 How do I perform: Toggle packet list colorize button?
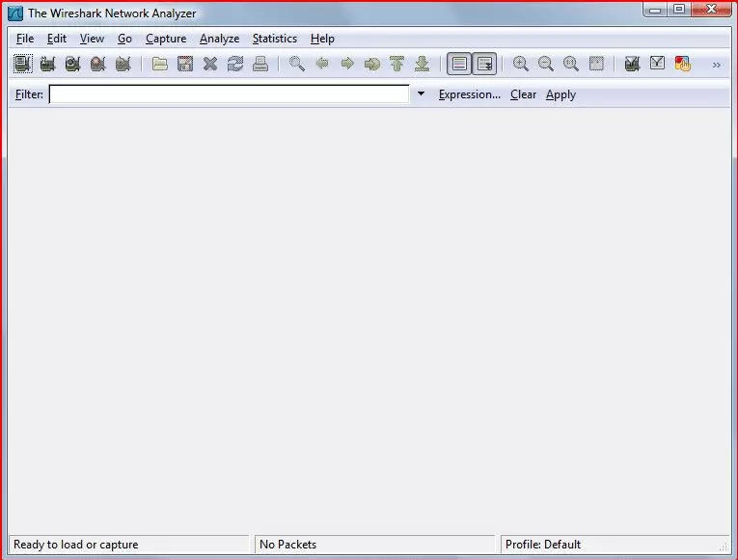coord(459,64)
